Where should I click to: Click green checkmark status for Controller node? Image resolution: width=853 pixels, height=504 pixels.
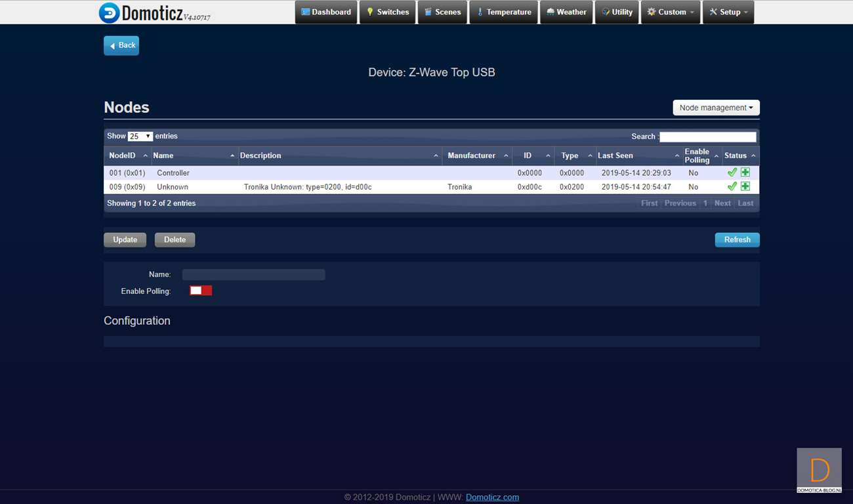732,173
